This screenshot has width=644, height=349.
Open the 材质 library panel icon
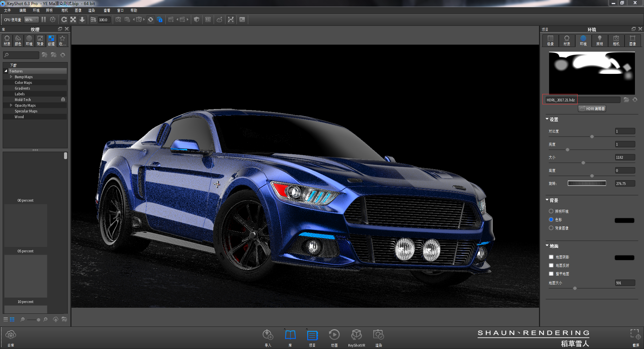coord(7,41)
